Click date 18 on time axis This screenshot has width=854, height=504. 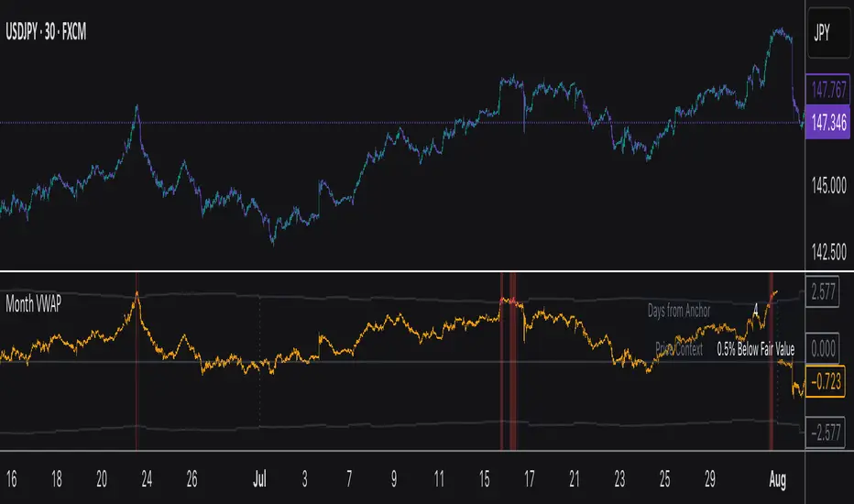57,479
